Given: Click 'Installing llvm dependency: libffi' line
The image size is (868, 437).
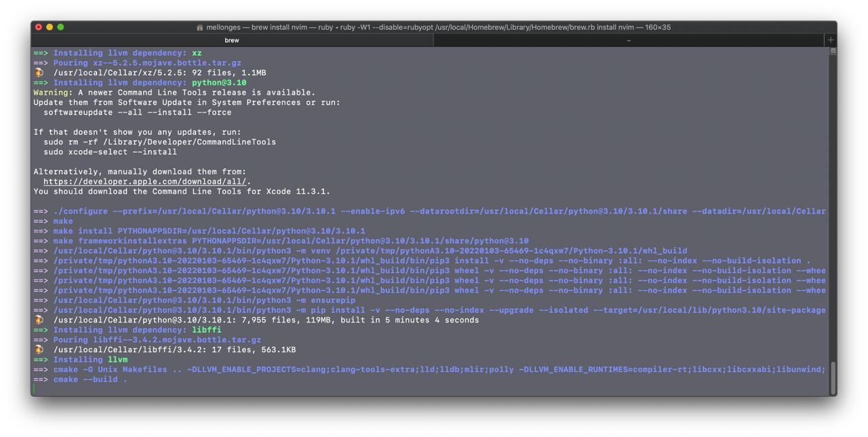Looking at the screenshot, I should coord(137,330).
